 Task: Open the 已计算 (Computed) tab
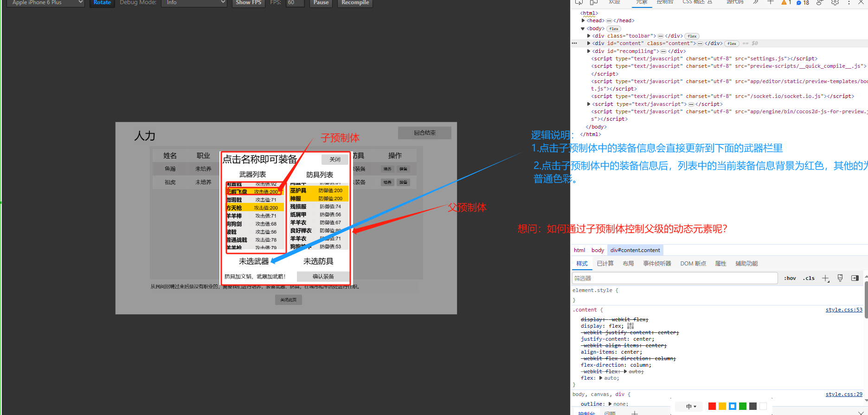coord(605,264)
